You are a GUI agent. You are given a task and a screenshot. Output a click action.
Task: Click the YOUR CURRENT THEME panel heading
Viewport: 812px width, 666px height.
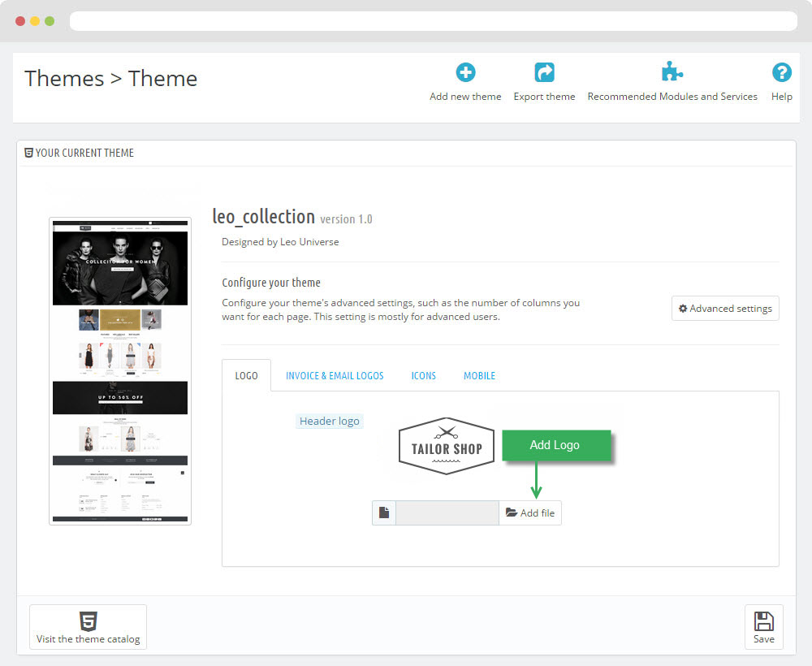pyautogui.click(x=84, y=153)
